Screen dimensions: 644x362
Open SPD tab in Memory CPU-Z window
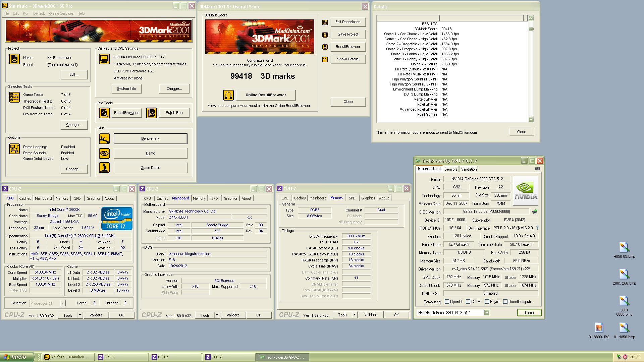(352, 198)
